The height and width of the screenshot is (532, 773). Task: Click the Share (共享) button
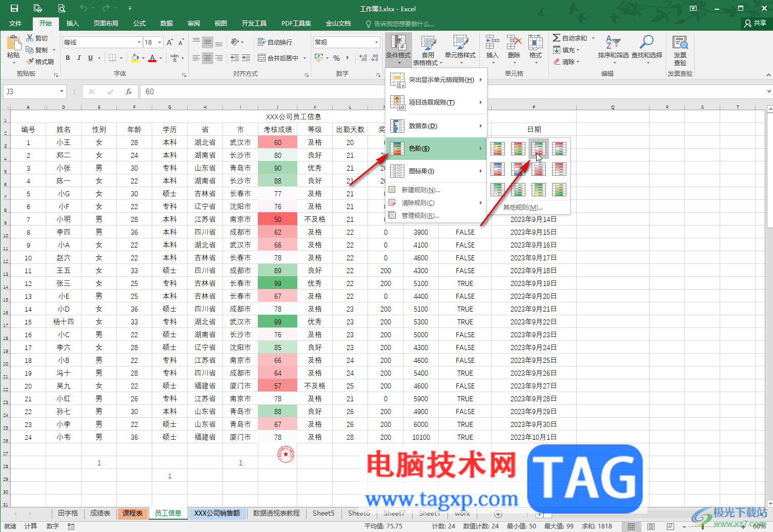756,23
